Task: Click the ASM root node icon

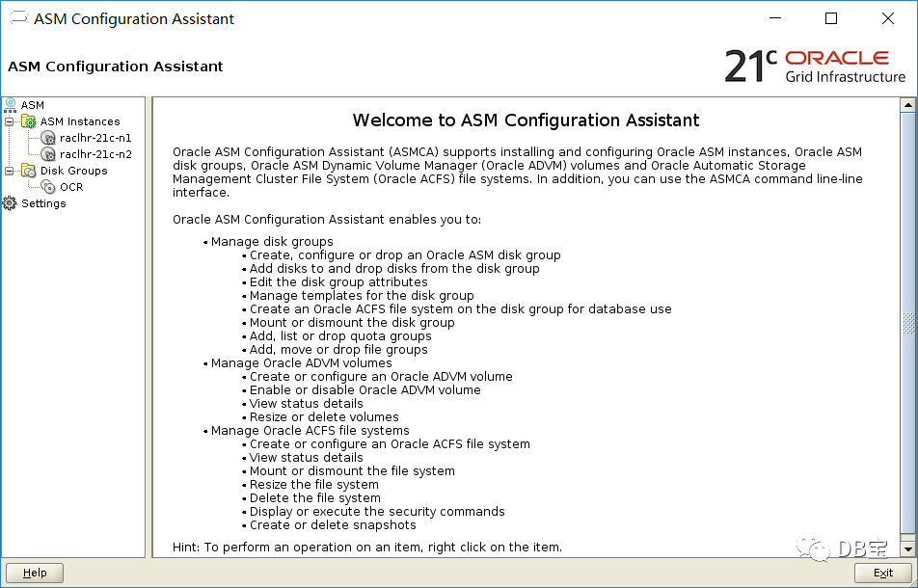Action: pyautogui.click(x=10, y=105)
